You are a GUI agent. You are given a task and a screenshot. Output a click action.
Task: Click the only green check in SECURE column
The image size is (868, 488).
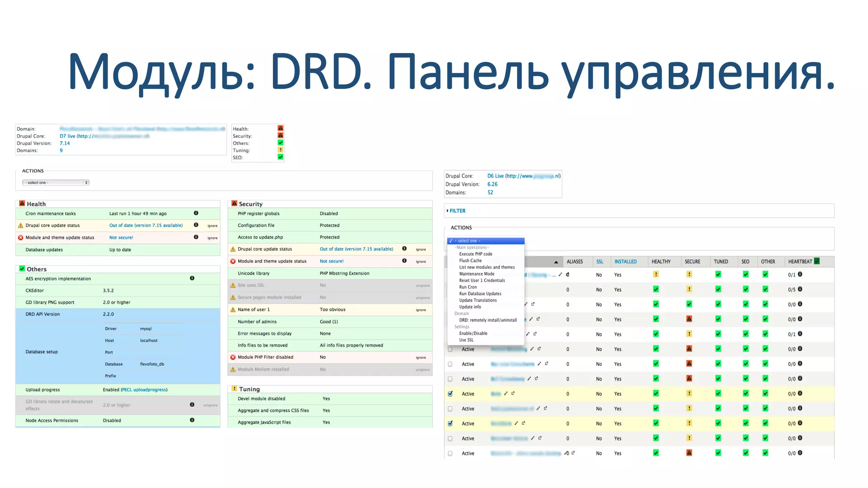[689, 304]
